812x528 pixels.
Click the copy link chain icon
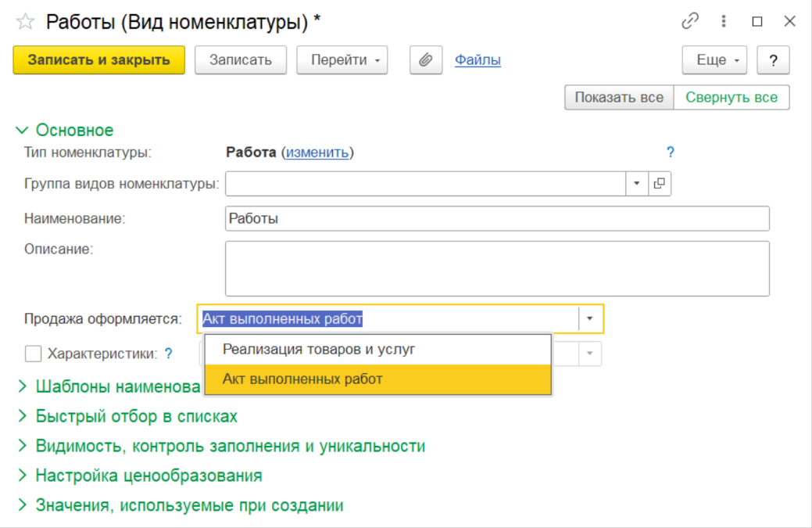[x=690, y=22]
